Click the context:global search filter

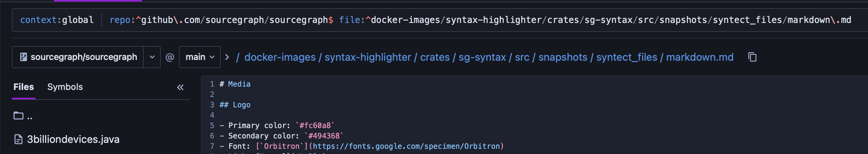[x=57, y=20]
